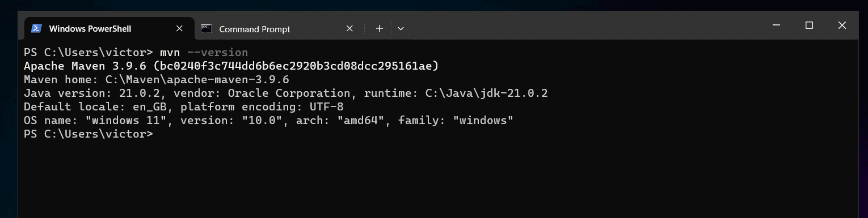Viewport: 868px width, 218px height.
Task: Click the OS name windows 11 line
Action: (x=268, y=120)
